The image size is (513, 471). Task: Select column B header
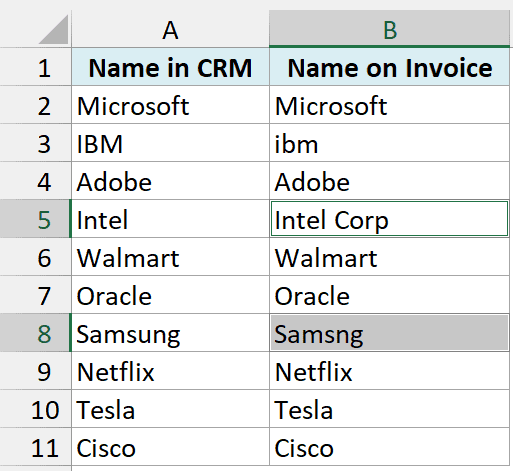click(x=389, y=30)
